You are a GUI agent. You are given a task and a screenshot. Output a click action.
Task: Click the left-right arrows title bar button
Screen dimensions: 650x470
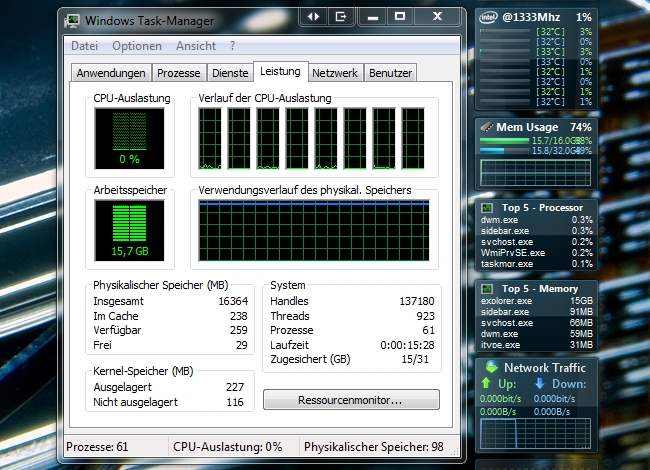coord(313,17)
